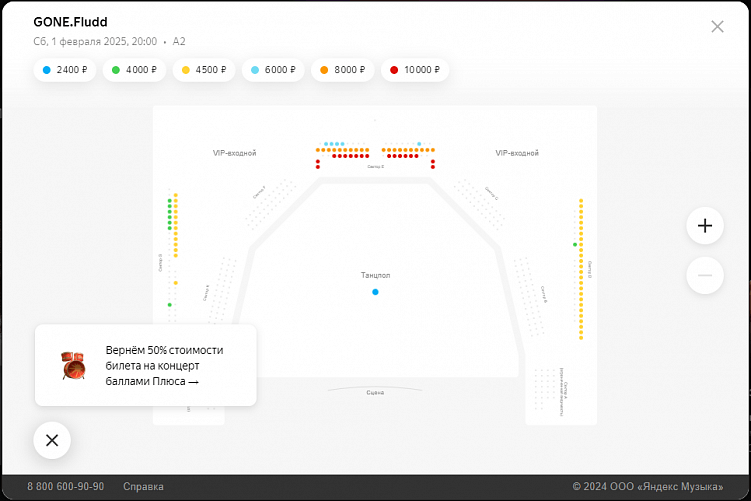The height and width of the screenshot is (501, 751).
Task: Click the GONE.Fludd event title
Action: [70, 22]
